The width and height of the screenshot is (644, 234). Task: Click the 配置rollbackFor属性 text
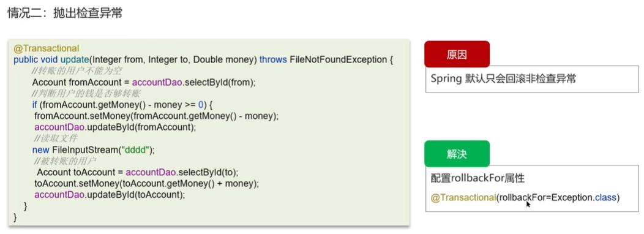pos(477,178)
